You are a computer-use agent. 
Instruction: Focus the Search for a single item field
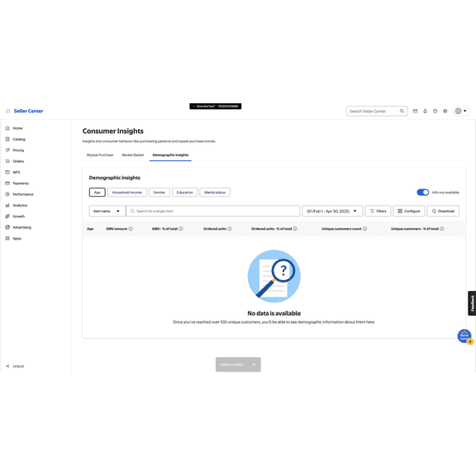click(x=213, y=211)
